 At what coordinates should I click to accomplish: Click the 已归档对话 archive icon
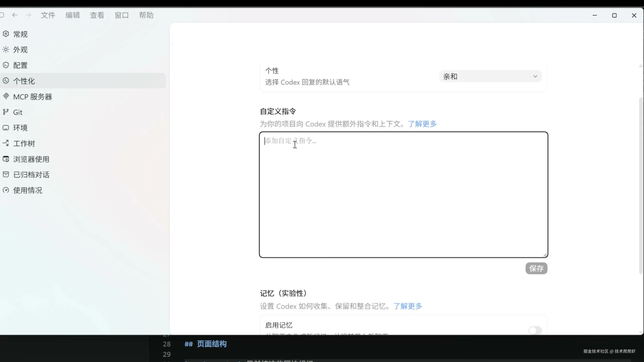click(x=6, y=174)
